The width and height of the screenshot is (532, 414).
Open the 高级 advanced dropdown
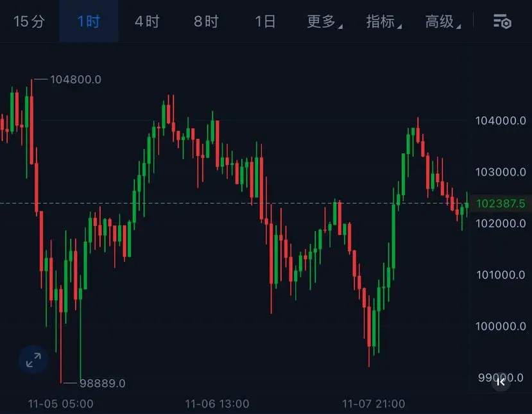click(443, 22)
